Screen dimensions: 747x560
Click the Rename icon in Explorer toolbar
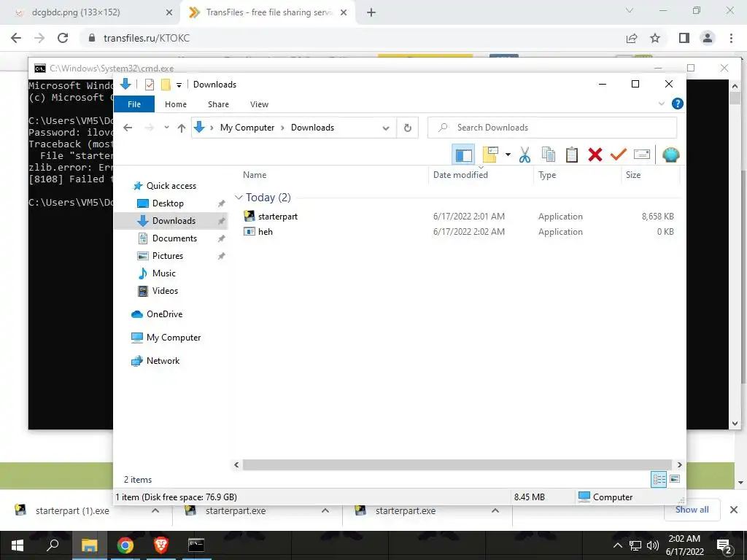click(x=642, y=155)
